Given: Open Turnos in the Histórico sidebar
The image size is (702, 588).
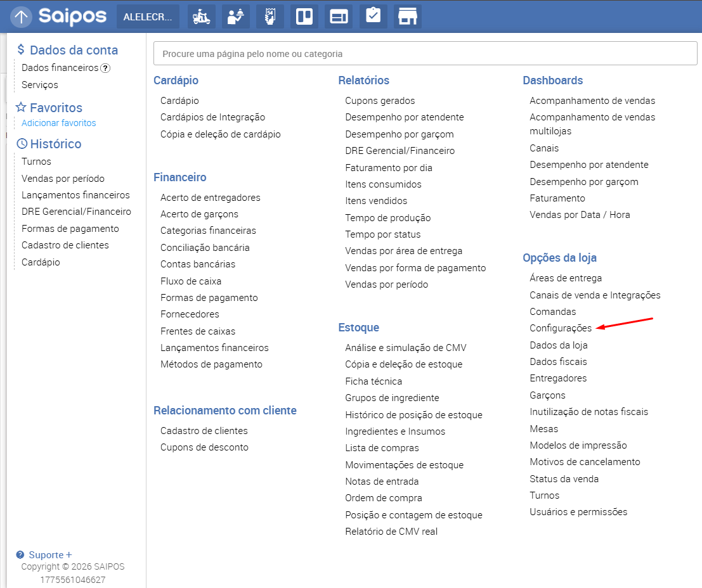Looking at the screenshot, I should point(36,162).
